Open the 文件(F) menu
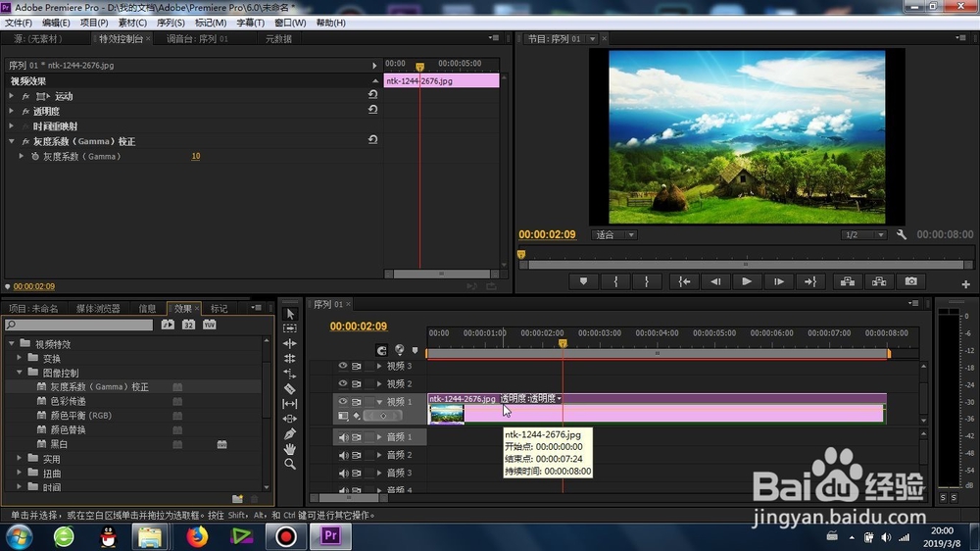This screenshot has height=551, width=980. pyautogui.click(x=18, y=23)
